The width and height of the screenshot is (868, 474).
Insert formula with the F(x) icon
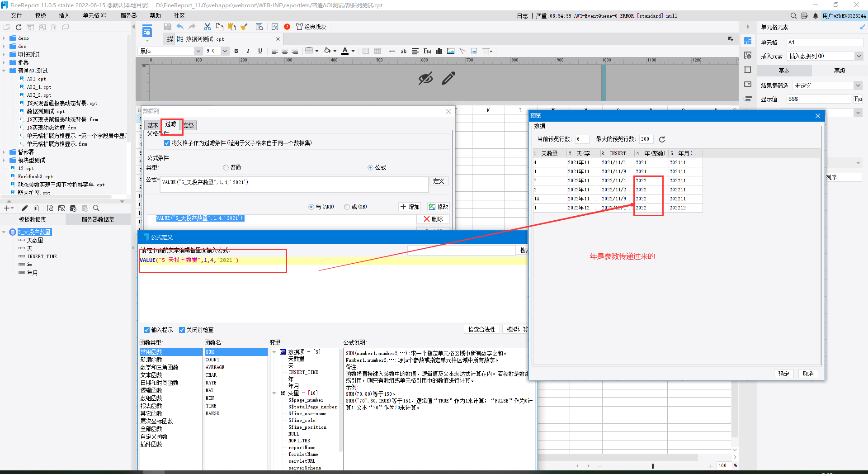click(x=427, y=51)
